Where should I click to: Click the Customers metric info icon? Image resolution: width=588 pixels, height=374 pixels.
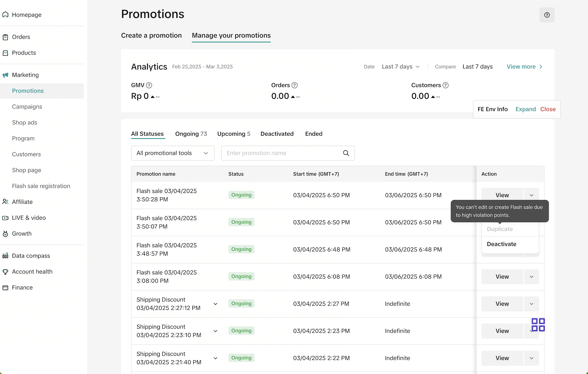[x=445, y=85]
